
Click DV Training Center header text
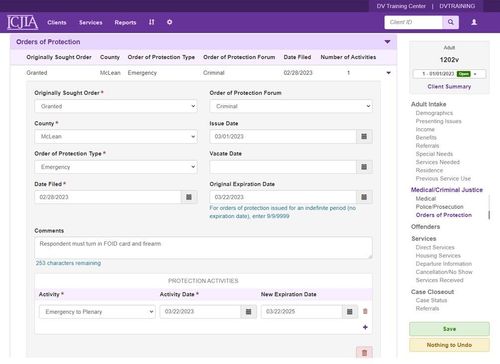click(x=401, y=6)
